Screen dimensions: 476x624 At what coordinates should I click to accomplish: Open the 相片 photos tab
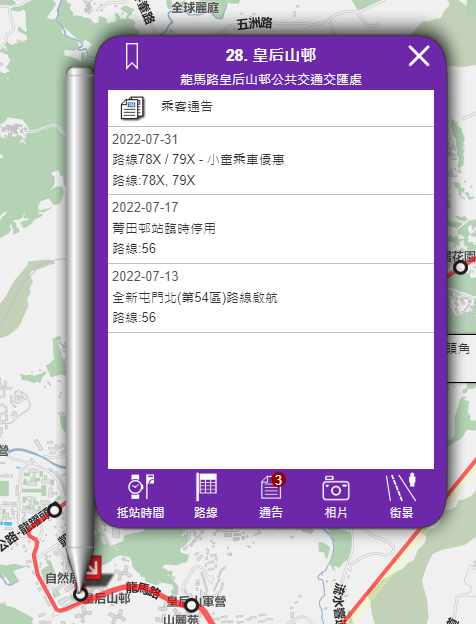coord(336,496)
